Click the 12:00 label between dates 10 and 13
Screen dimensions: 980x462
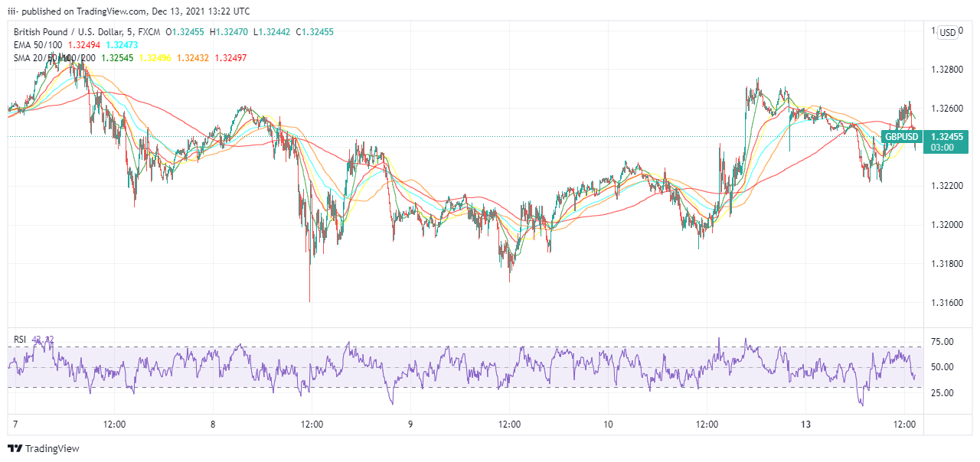coord(707,425)
